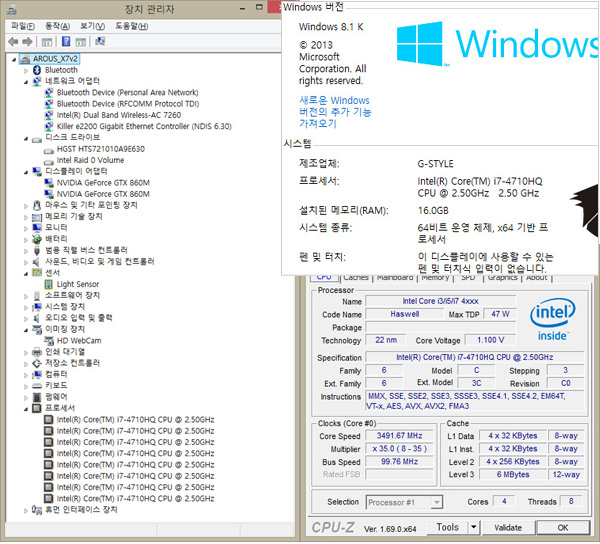The image size is (600, 544).
Task: Click the keyboard icon beside 키보드
Action: 37,386
